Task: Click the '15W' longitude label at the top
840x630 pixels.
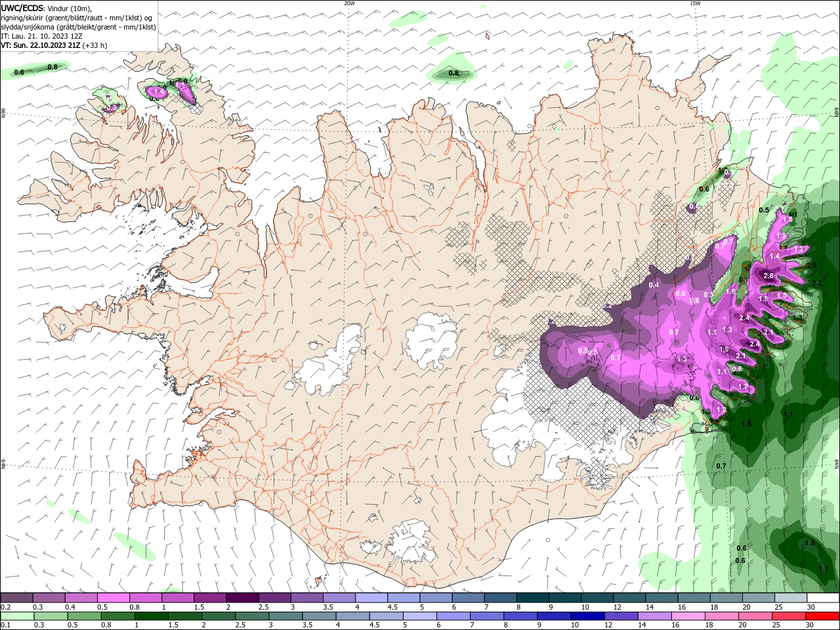Action: pos(695,3)
